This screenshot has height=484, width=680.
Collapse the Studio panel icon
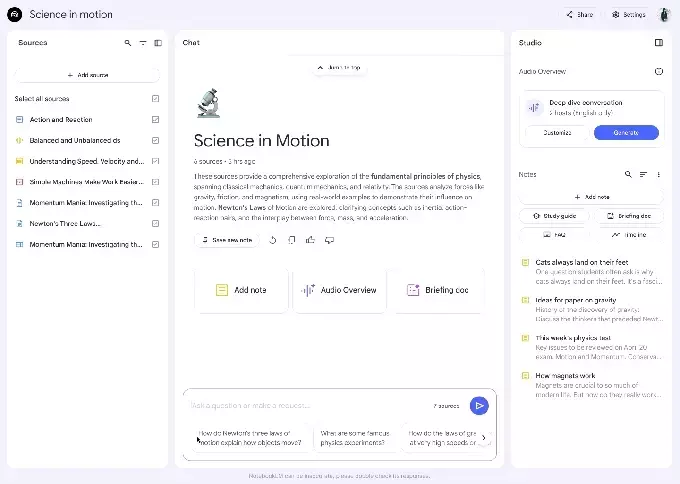pos(659,43)
